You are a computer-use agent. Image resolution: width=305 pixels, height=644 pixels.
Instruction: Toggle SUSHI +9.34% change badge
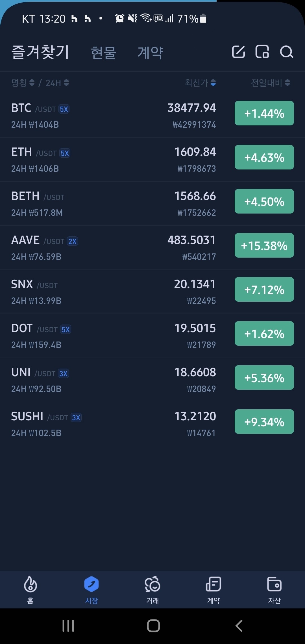coord(264,422)
